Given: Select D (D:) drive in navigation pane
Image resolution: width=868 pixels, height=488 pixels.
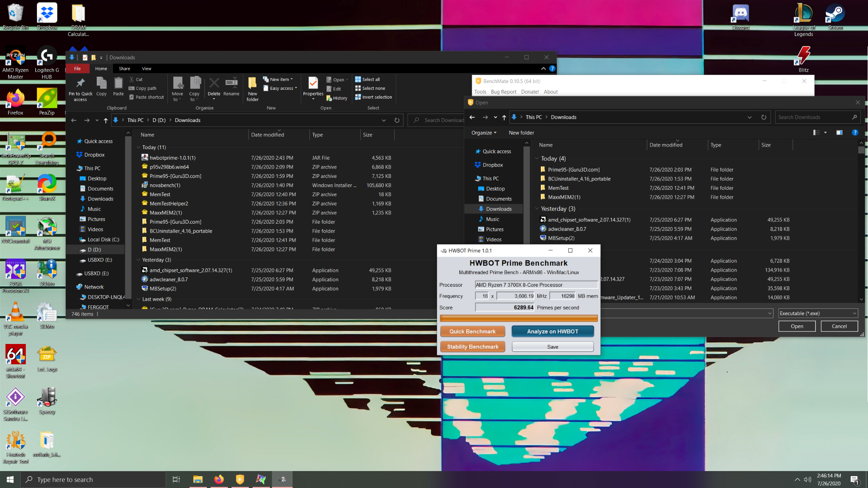Looking at the screenshot, I should tap(94, 250).
